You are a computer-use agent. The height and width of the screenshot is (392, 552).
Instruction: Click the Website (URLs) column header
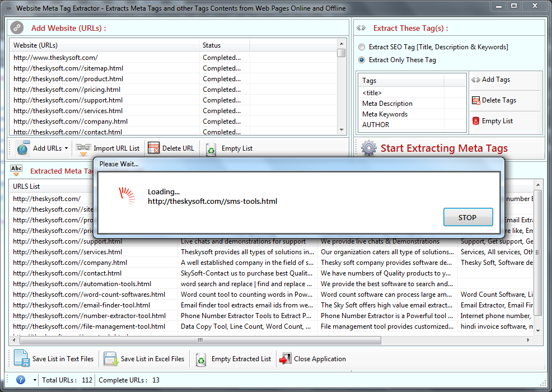click(104, 45)
